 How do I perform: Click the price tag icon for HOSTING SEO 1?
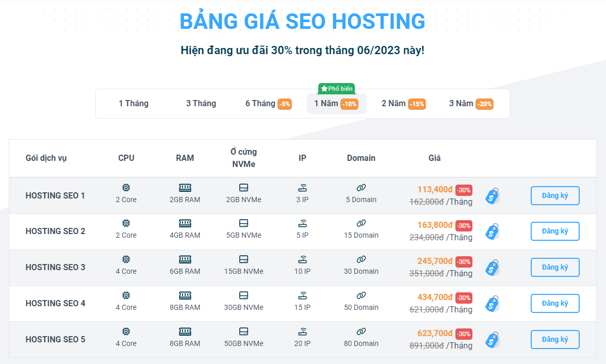[x=493, y=196]
